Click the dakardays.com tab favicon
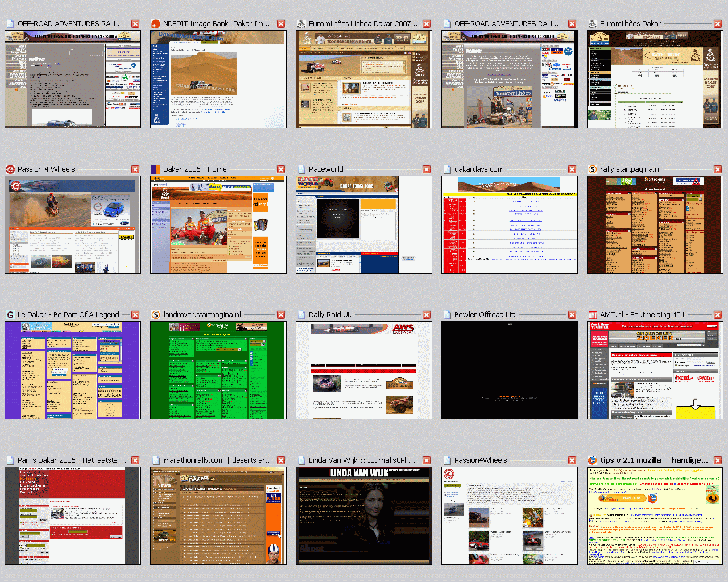The height and width of the screenshot is (582, 728). pyautogui.click(x=447, y=169)
